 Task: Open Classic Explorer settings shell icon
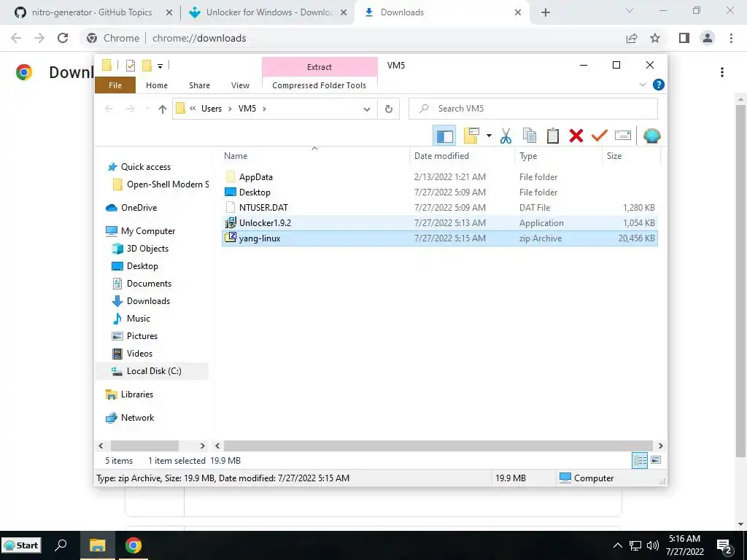(x=651, y=136)
